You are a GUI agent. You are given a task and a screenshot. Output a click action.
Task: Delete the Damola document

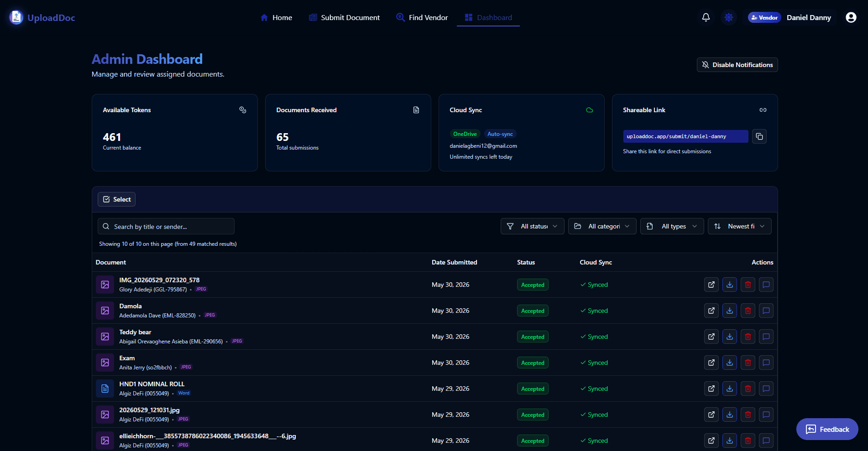pyautogui.click(x=748, y=311)
